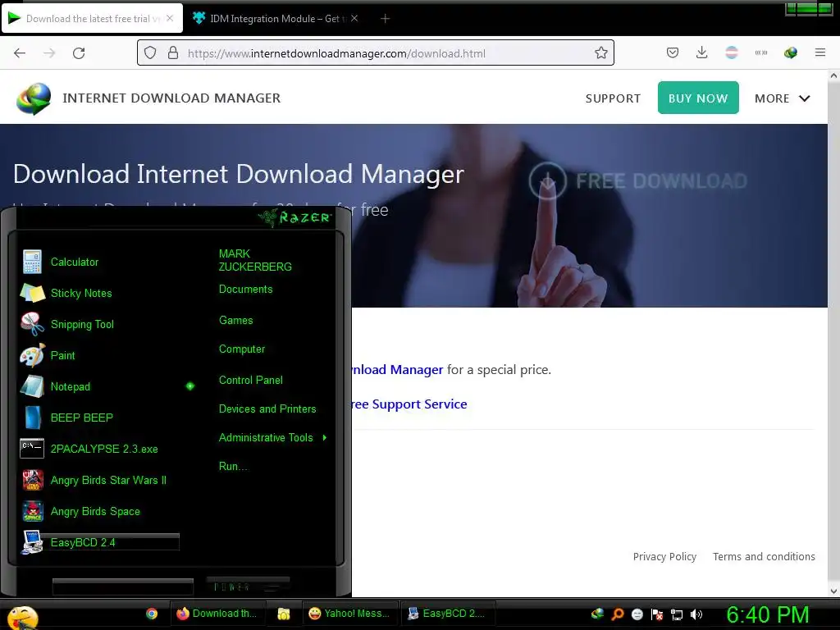Image resolution: width=840 pixels, height=630 pixels.
Task: Open the Free Support Service link
Action: pos(409,404)
